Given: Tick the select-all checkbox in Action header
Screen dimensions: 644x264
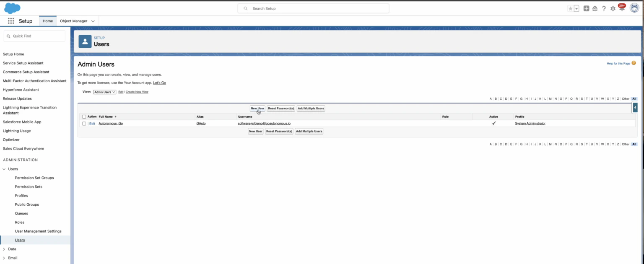Looking at the screenshot, I should tap(84, 116).
